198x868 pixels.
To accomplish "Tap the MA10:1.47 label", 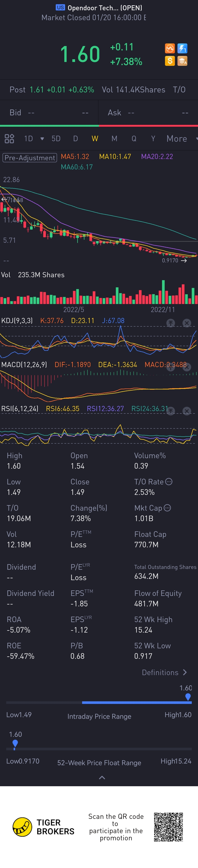I will pos(115,156).
